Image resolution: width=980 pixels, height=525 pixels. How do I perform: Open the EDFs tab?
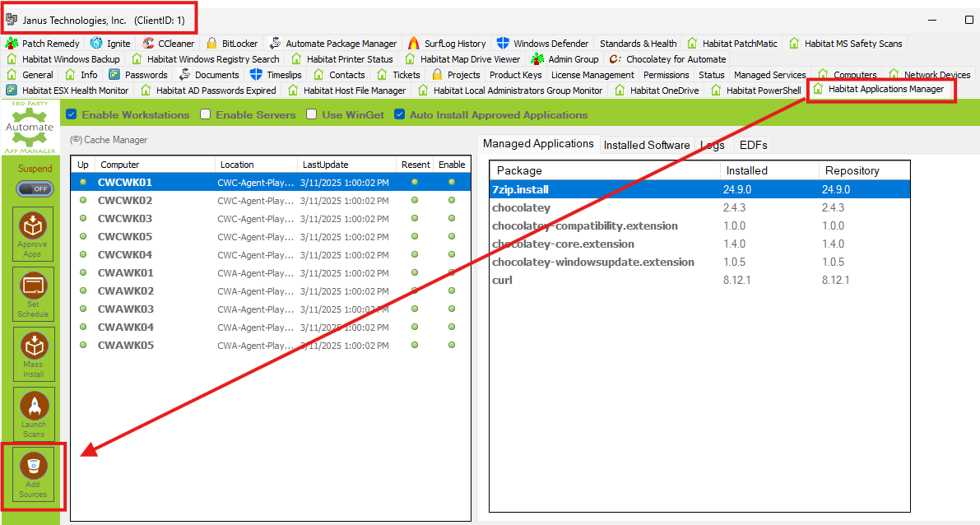(753, 145)
